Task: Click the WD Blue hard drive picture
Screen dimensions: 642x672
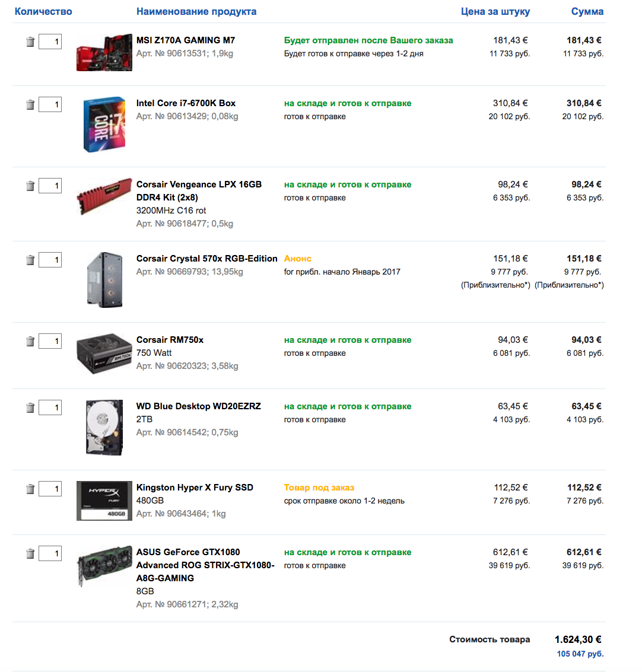Action: (x=104, y=427)
